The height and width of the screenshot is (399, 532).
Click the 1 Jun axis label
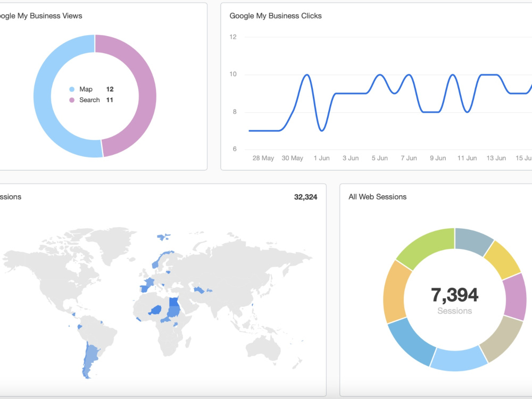click(x=322, y=158)
